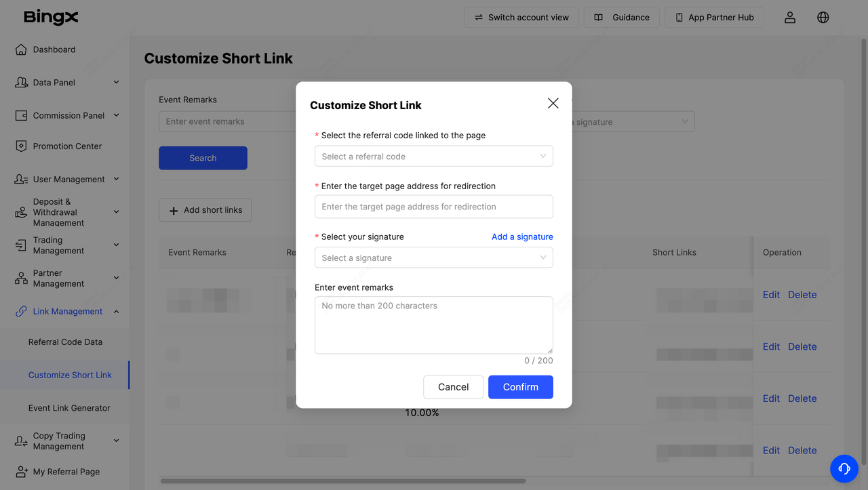Open the user profile icon
The image size is (868, 490).
point(790,18)
